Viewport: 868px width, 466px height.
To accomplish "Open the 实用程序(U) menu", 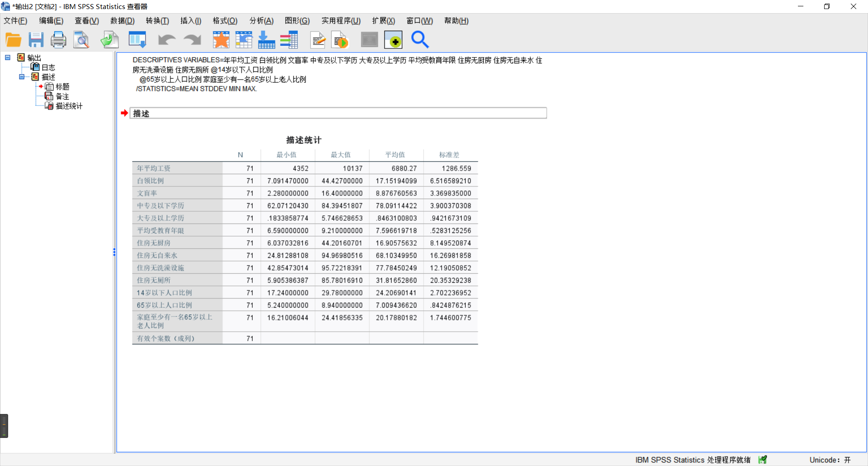I will coord(341,21).
